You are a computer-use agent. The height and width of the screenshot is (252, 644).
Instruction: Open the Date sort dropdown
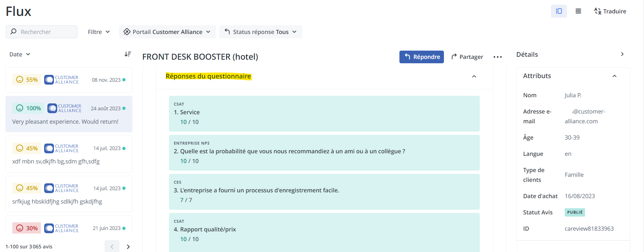tap(20, 54)
